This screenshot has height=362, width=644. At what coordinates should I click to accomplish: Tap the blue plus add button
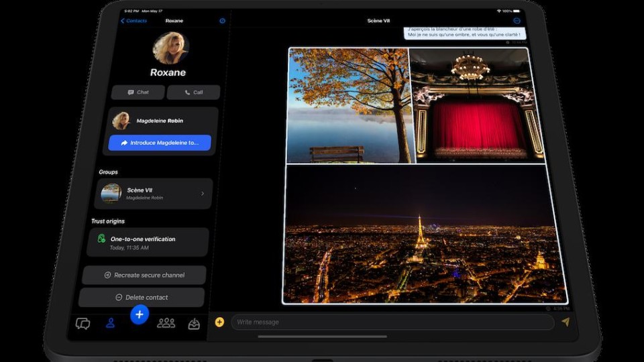click(140, 314)
